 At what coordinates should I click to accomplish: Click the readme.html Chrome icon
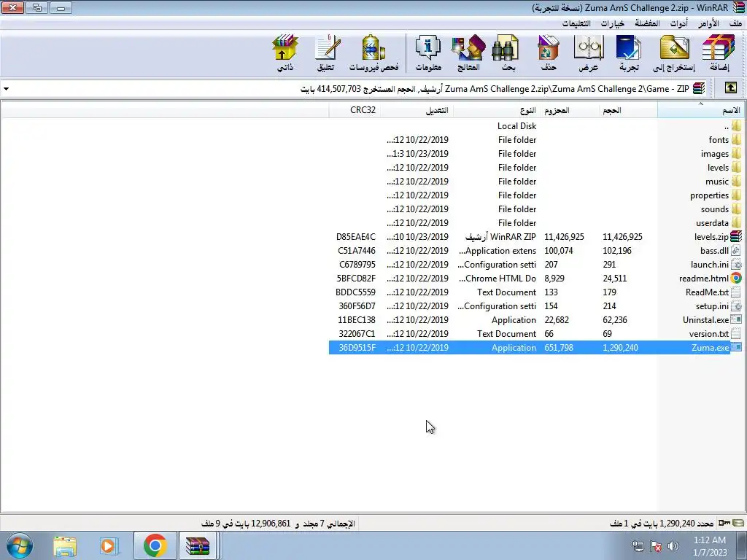(737, 278)
